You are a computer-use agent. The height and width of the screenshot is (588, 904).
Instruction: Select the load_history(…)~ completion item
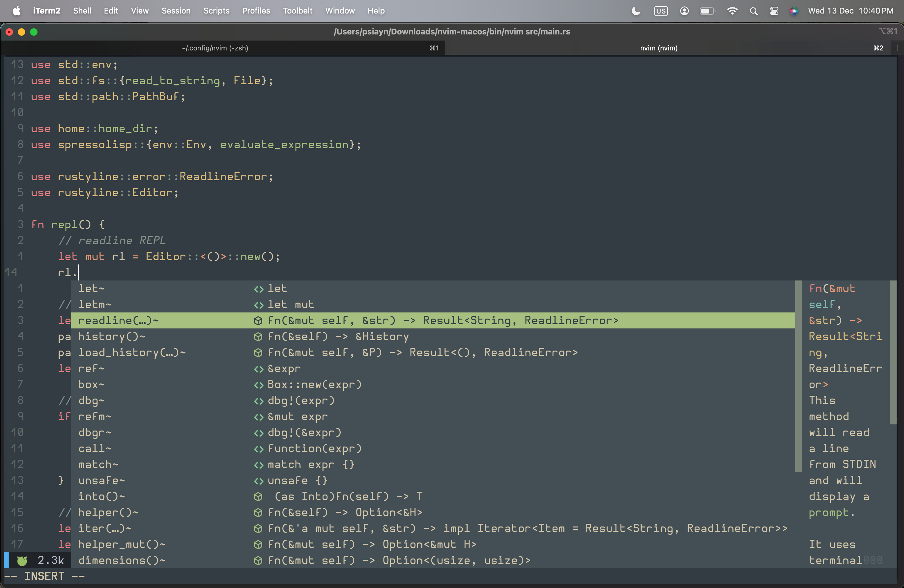click(x=433, y=352)
